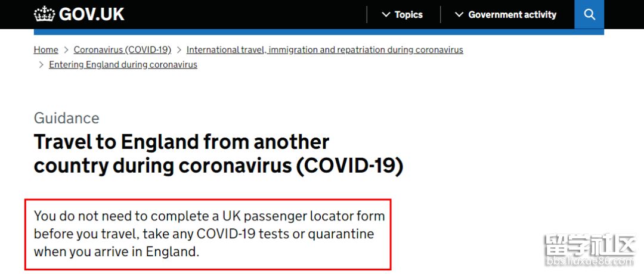644x274 pixels.
Task: Click the breadcrumb arrow after Home
Action: click(66, 50)
